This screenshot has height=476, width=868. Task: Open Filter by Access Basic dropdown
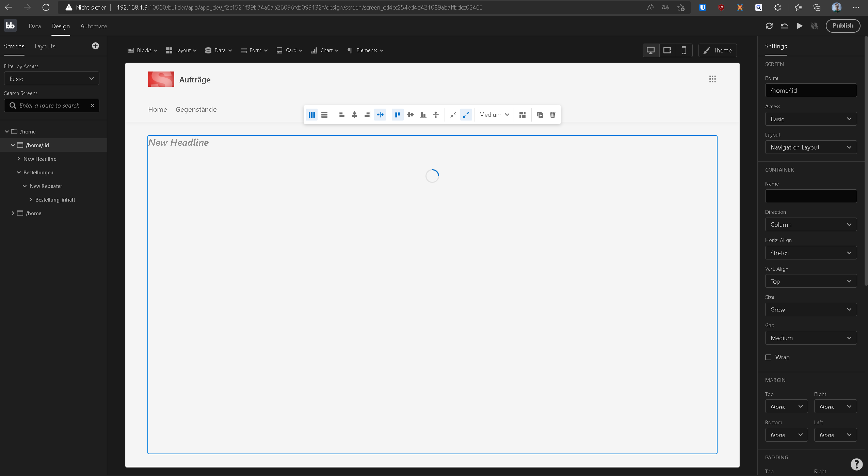point(52,79)
